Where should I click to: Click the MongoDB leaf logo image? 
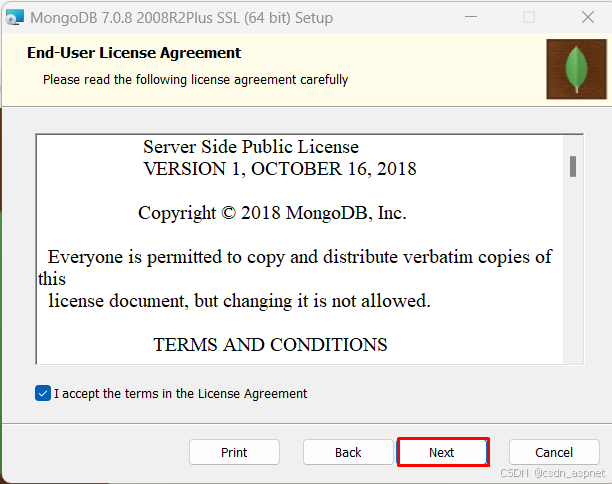click(x=576, y=69)
